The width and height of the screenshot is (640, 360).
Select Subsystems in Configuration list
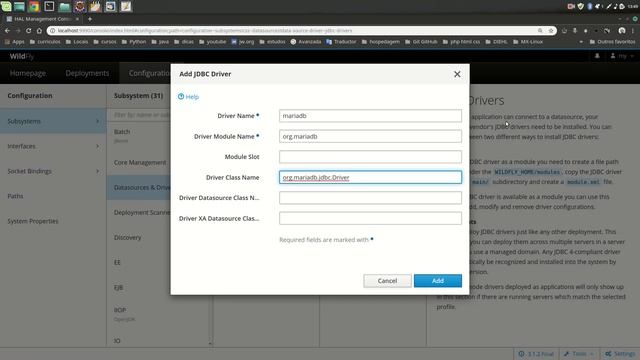coord(53,121)
